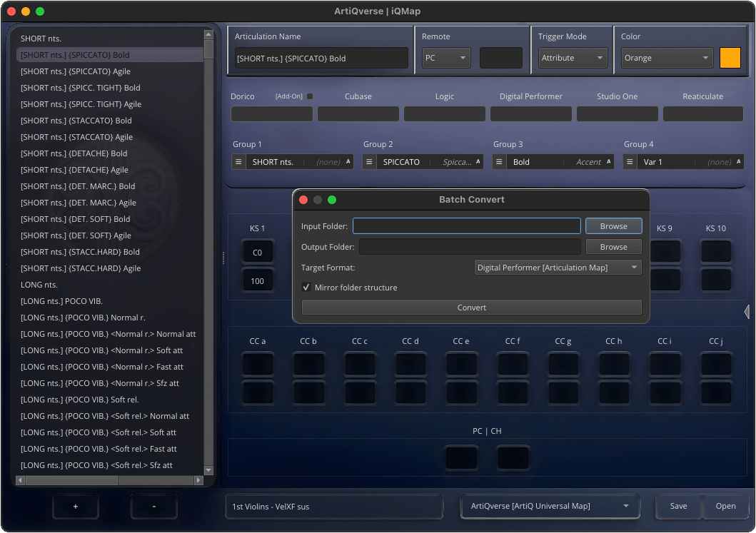This screenshot has height=533, width=756.
Task: Browse for an Input Folder
Action: click(x=613, y=225)
